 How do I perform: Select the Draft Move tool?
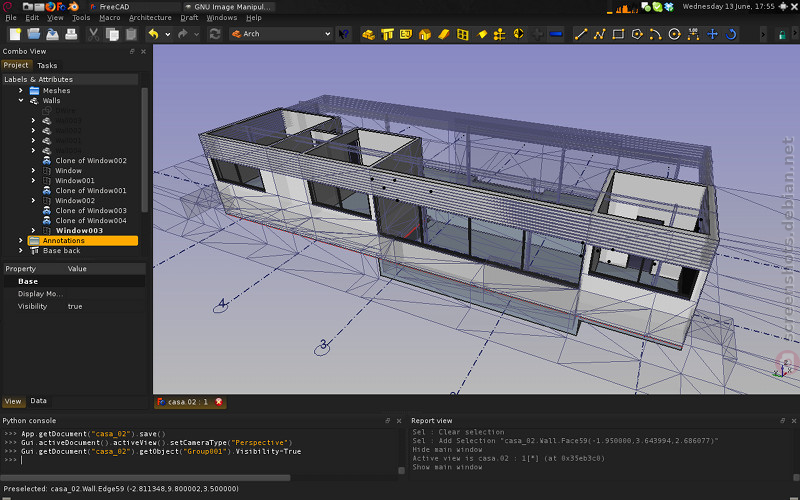click(x=712, y=34)
